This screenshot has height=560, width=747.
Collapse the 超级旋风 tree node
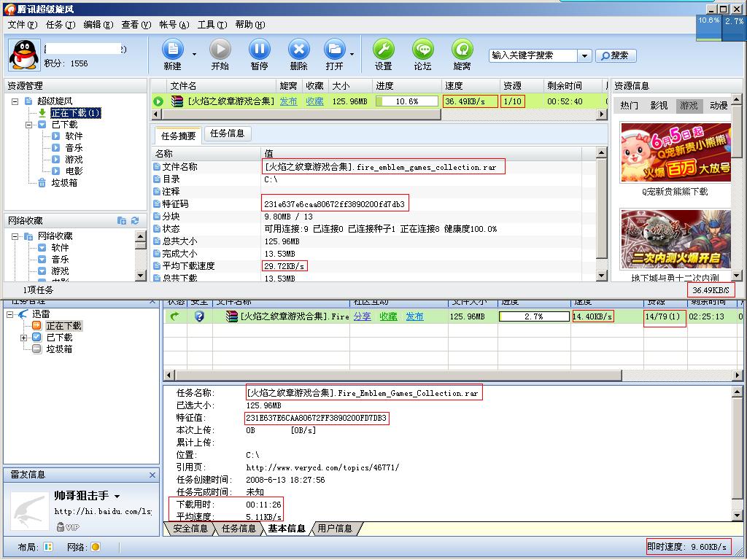pos(15,101)
